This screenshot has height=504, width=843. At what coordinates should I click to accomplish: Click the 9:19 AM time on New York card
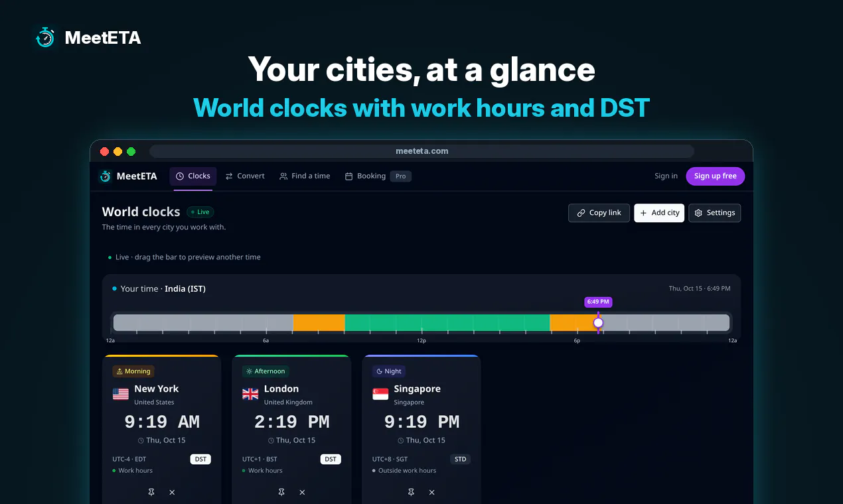click(162, 422)
